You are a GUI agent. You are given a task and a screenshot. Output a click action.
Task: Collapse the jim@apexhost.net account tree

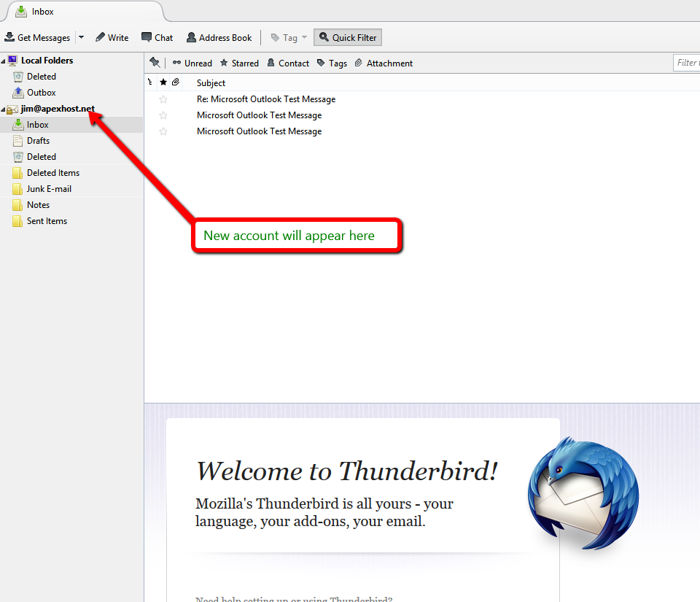click(x=3, y=109)
